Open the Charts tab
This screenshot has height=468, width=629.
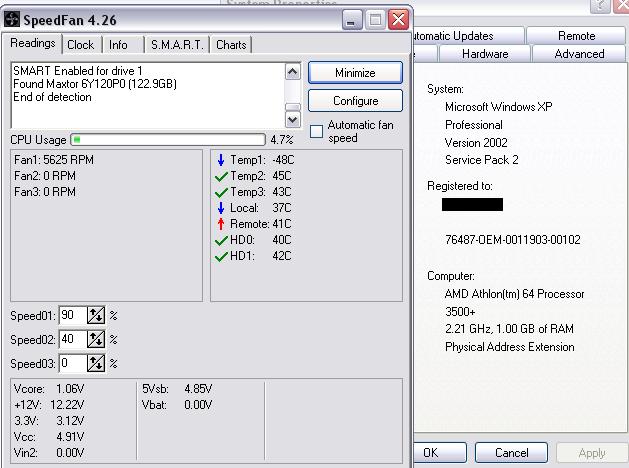[x=231, y=45]
